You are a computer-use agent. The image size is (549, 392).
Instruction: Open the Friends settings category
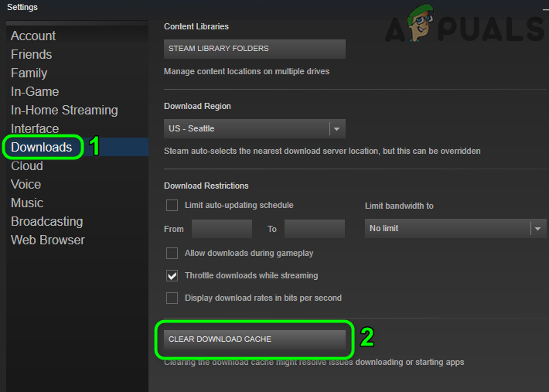coord(32,54)
